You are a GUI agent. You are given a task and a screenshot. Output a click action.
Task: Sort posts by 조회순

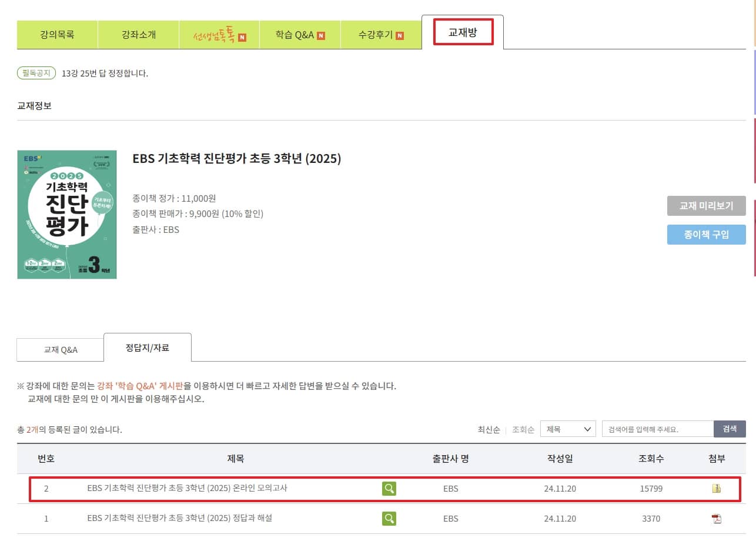click(523, 429)
